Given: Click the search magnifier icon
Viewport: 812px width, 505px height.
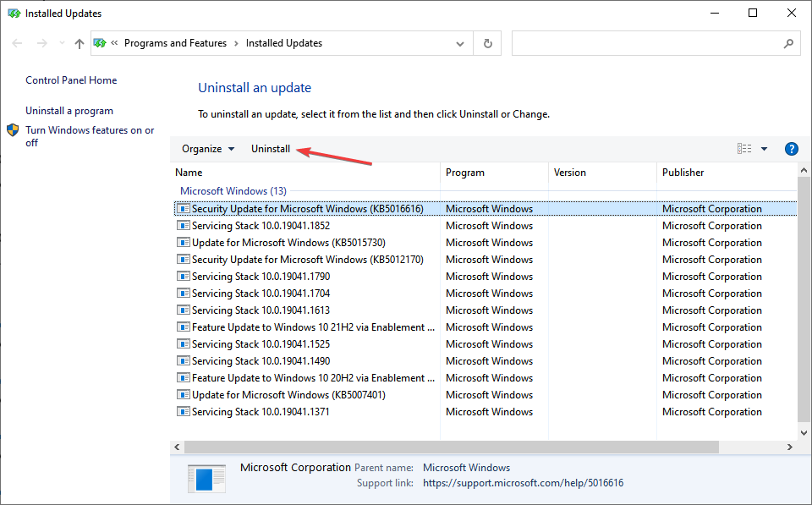Looking at the screenshot, I should 788,43.
